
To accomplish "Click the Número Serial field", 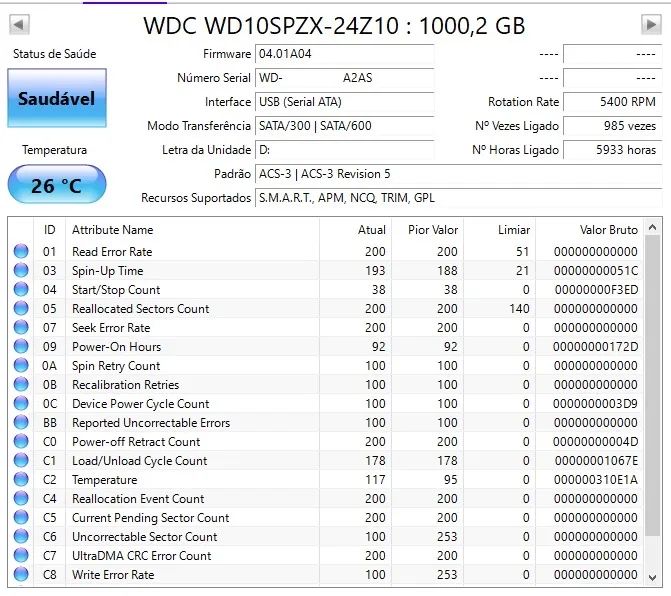I will [x=344, y=78].
